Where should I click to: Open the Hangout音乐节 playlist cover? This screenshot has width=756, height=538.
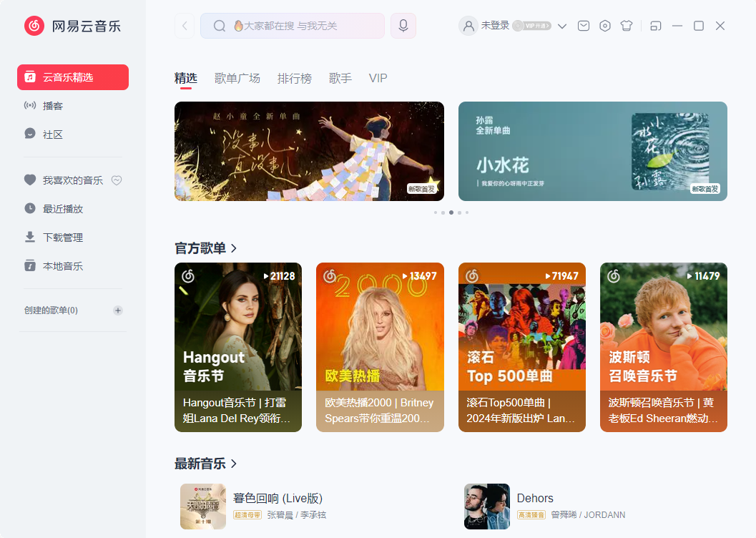[x=238, y=326]
